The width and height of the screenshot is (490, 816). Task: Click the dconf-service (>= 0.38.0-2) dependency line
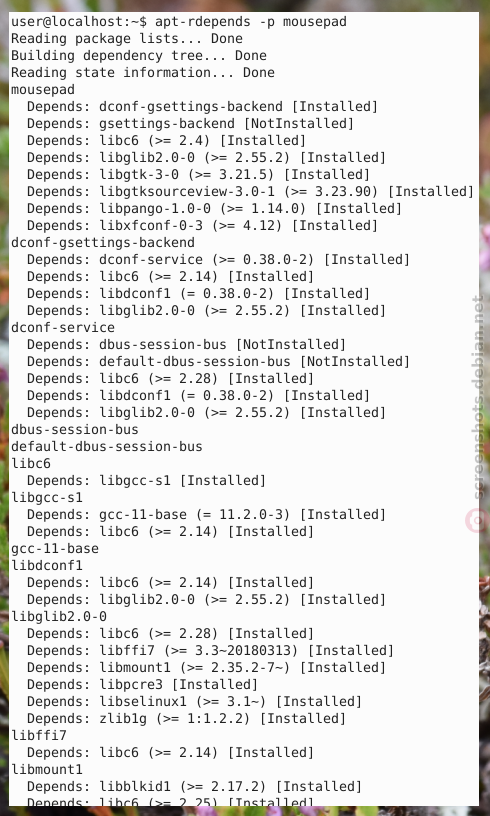[x=218, y=259]
